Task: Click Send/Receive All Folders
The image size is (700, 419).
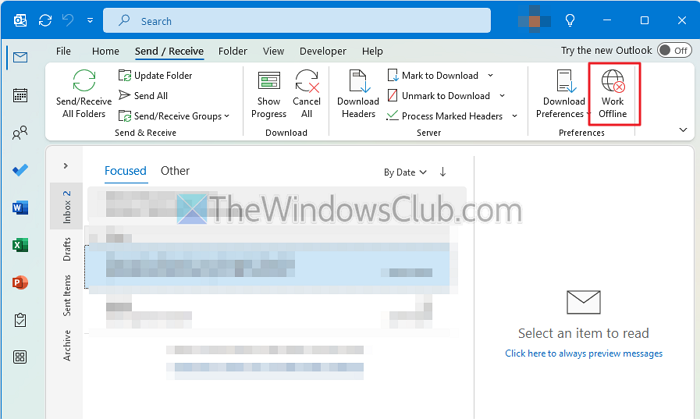Action: click(84, 94)
